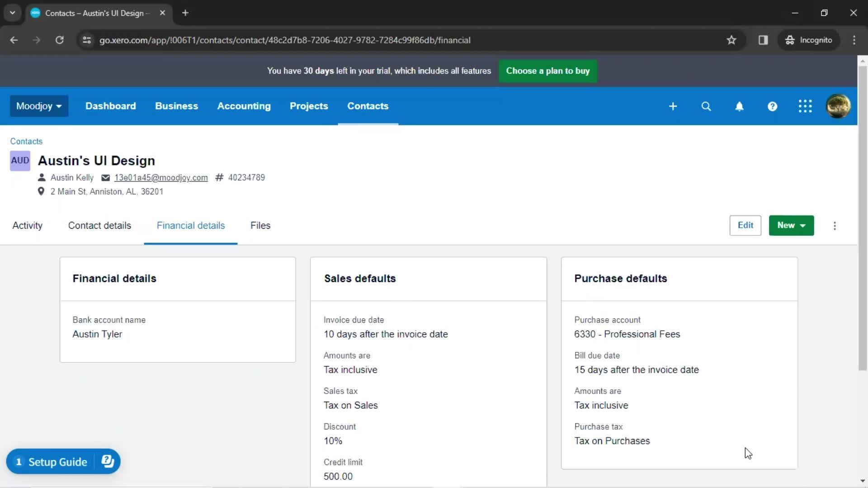Click the Austin's UI Design heading
Image resolution: width=868 pixels, height=488 pixels.
tap(96, 161)
